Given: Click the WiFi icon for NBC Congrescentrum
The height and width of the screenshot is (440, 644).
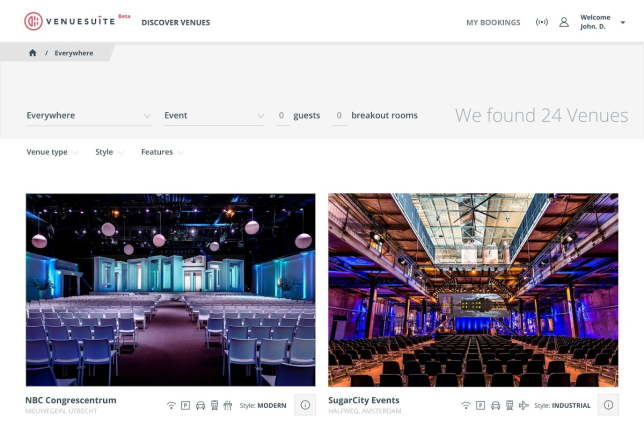Looking at the screenshot, I should (x=171, y=405).
